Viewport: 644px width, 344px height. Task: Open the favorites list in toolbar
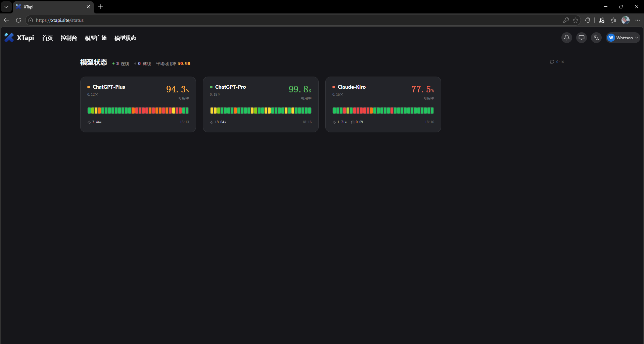[613, 20]
